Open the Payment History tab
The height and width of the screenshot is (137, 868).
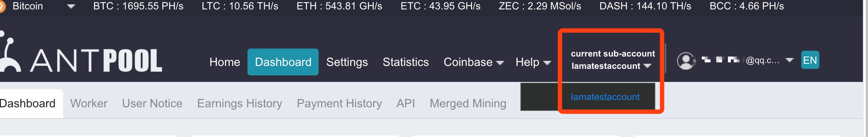pyautogui.click(x=339, y=104)
